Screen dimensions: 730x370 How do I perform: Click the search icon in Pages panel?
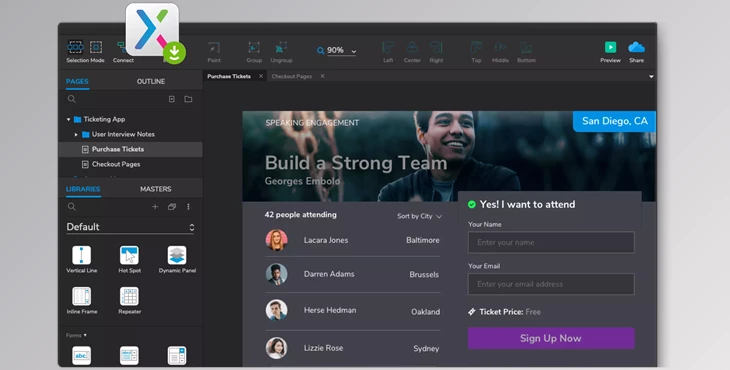(x=72, y=99)
